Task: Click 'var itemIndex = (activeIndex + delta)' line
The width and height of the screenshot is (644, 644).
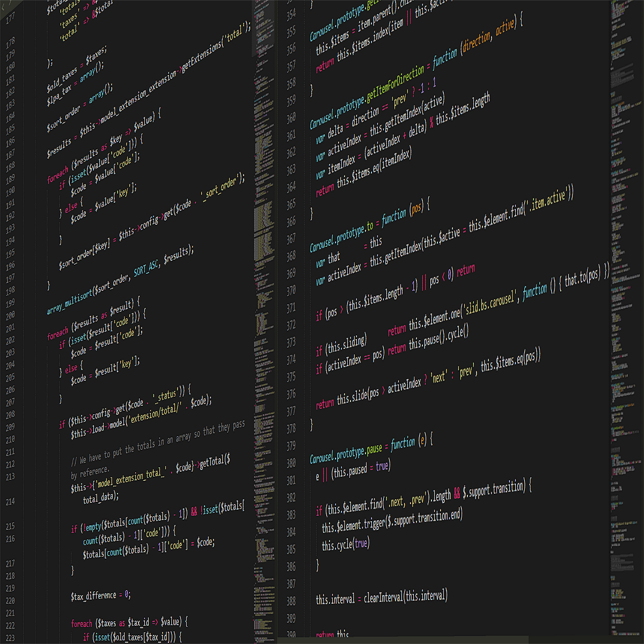Action: 402,137
